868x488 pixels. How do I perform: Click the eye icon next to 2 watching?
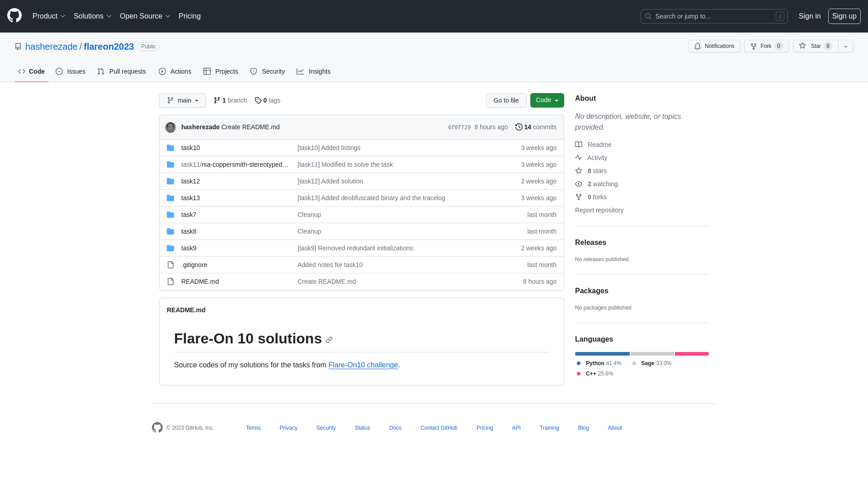point(579,184)
